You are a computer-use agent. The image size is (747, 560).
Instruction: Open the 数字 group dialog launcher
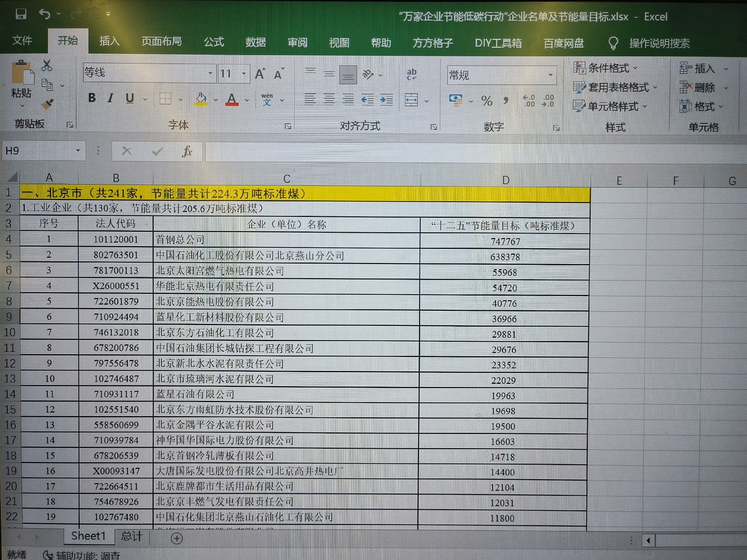tap(556, 128)
